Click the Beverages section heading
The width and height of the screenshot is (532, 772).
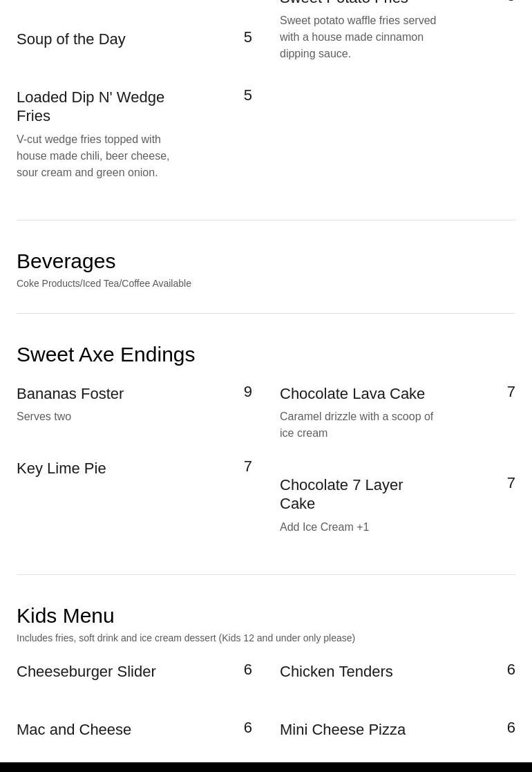(x=66, y=261)
